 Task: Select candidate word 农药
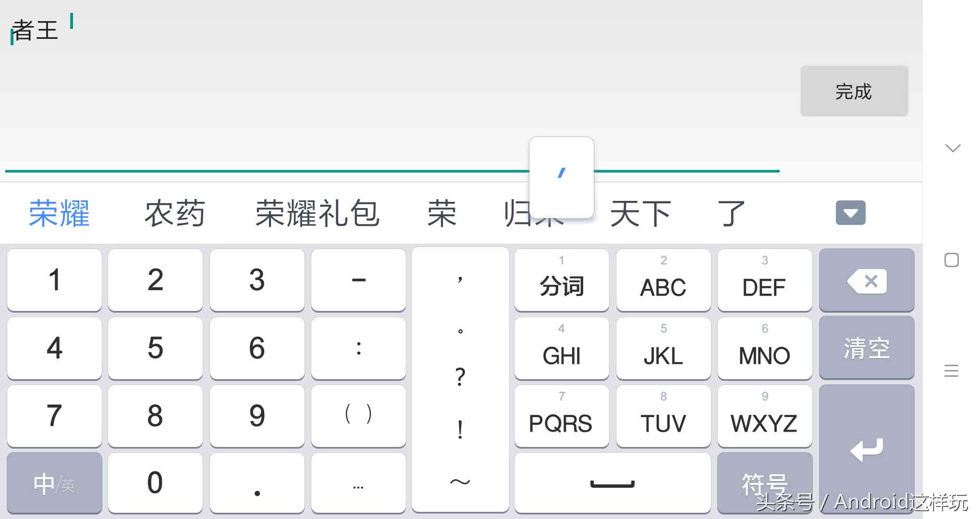tap(175, 213)
